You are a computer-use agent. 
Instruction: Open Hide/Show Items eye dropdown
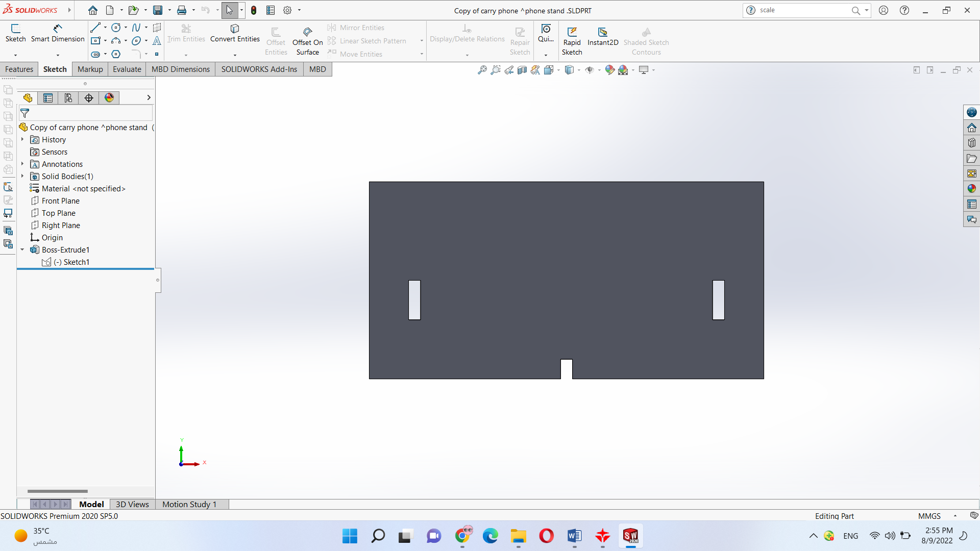pyautogui.click(x=589, y=70)
